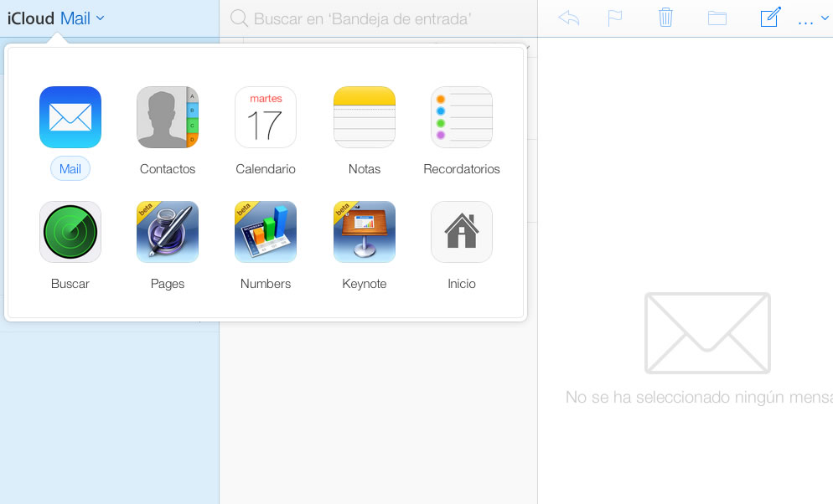Flag message with the flag icon
The width and height of the screenshot is (833, 504).
tap(614, 18)
